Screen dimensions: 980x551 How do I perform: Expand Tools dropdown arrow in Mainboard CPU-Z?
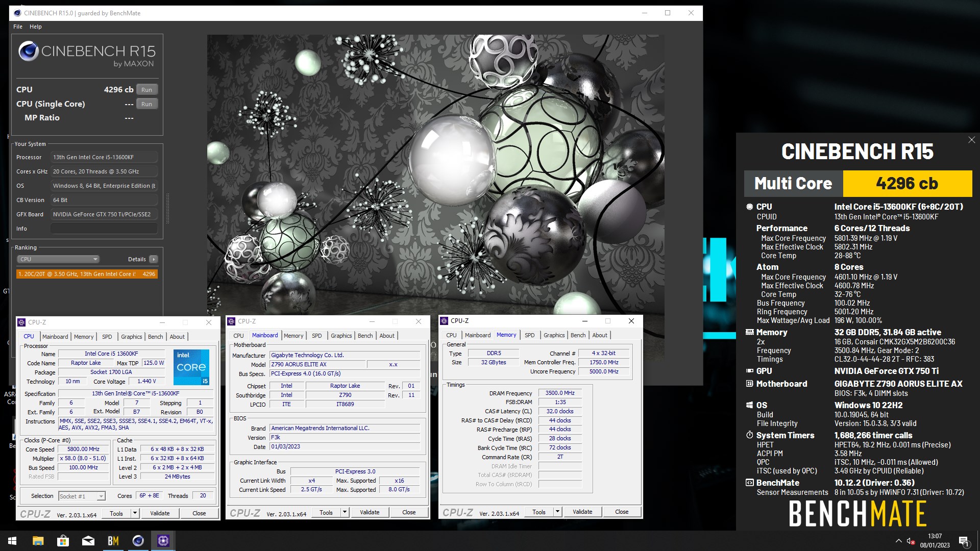coord(345,512)
